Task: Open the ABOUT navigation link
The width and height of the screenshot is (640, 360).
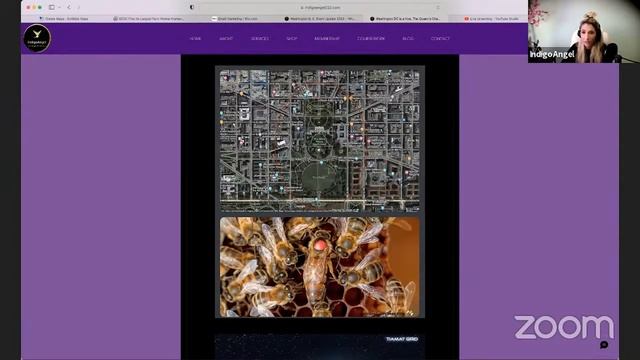Action: (x=226, y=39)
